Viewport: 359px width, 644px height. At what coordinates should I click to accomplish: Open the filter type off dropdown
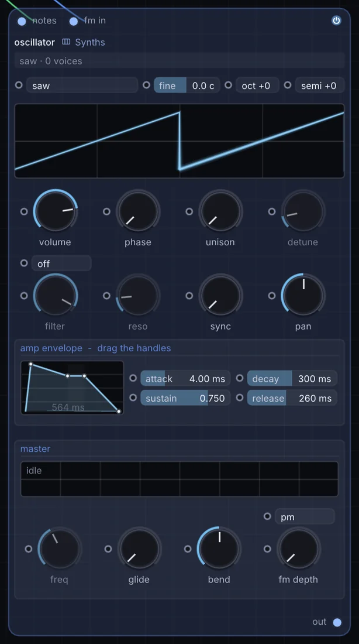pyautogui.click(x=61, y=263)
